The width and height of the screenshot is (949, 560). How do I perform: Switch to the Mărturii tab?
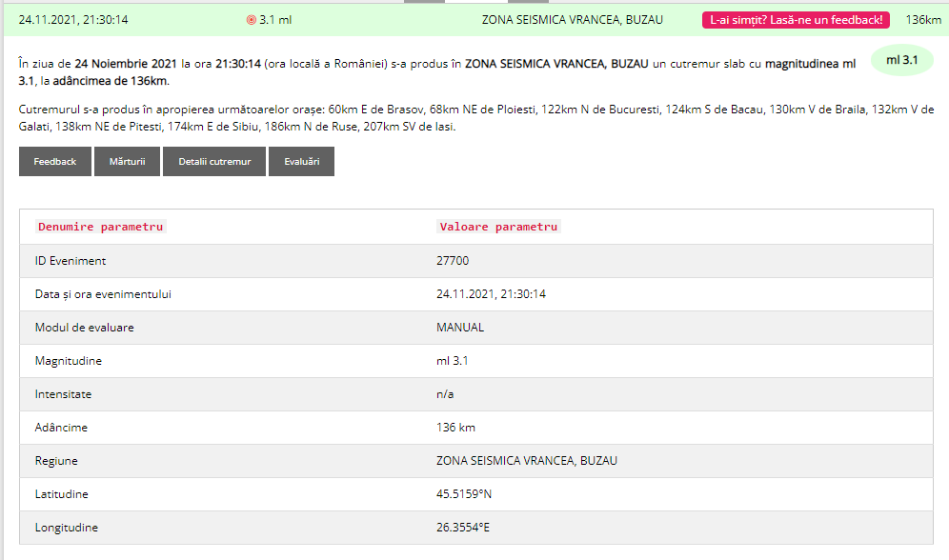[127, 162]
